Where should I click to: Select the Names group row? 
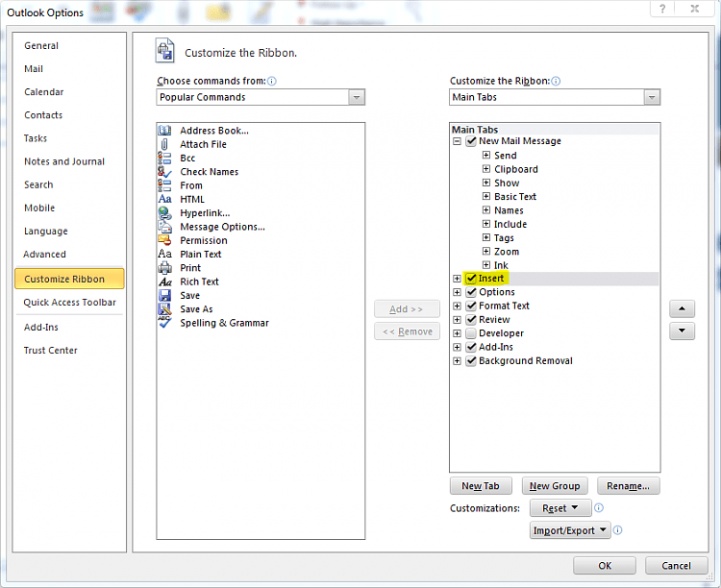509,210
